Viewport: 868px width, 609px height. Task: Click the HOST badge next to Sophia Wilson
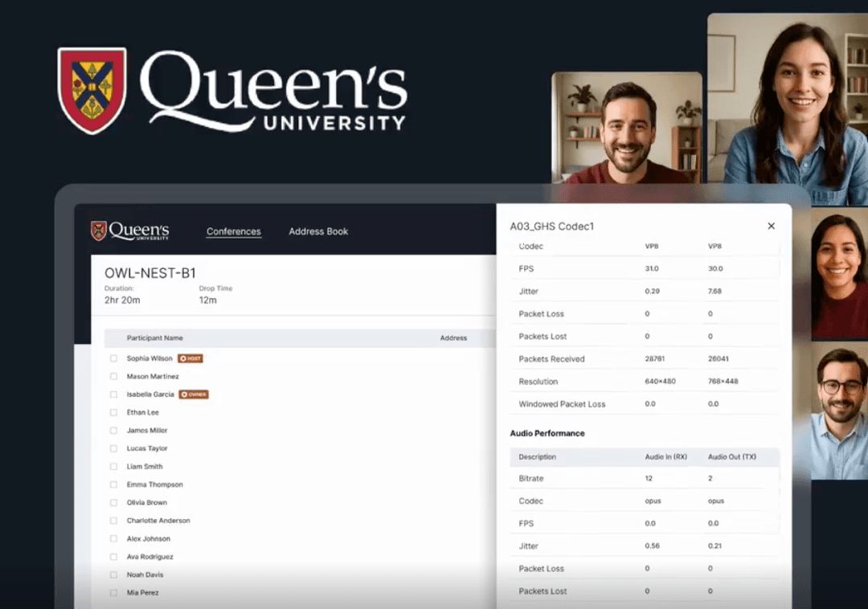click(190, 358)
